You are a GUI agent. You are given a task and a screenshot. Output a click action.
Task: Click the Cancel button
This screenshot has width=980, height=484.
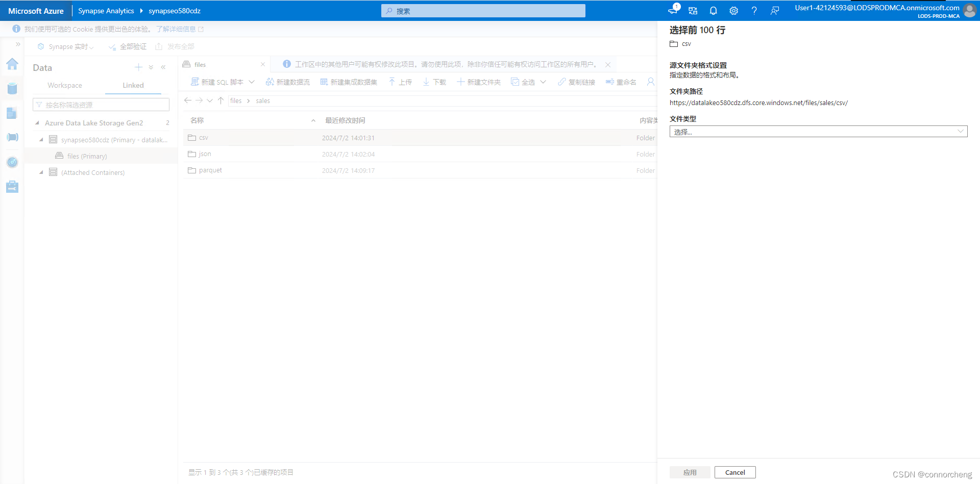[x=735, y=472]
